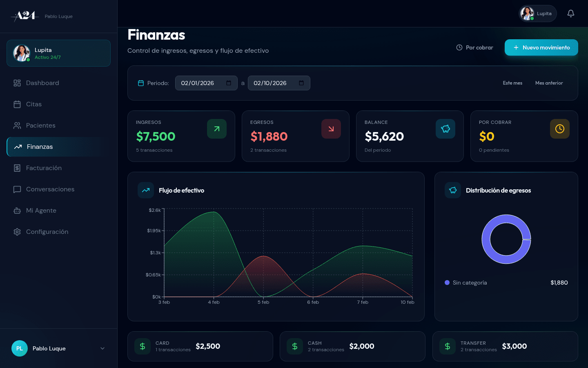Switch to Conversaciones
The height and width of the screenshot is (368, 588).
(x=50, y=189)
